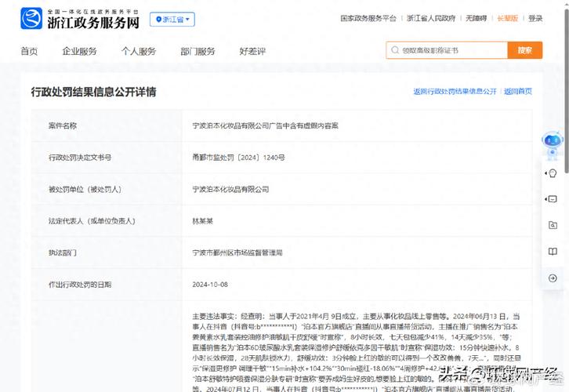Click the folder search icon in right sidebar
Screen dimensions: 569x392
pos(553,226)
